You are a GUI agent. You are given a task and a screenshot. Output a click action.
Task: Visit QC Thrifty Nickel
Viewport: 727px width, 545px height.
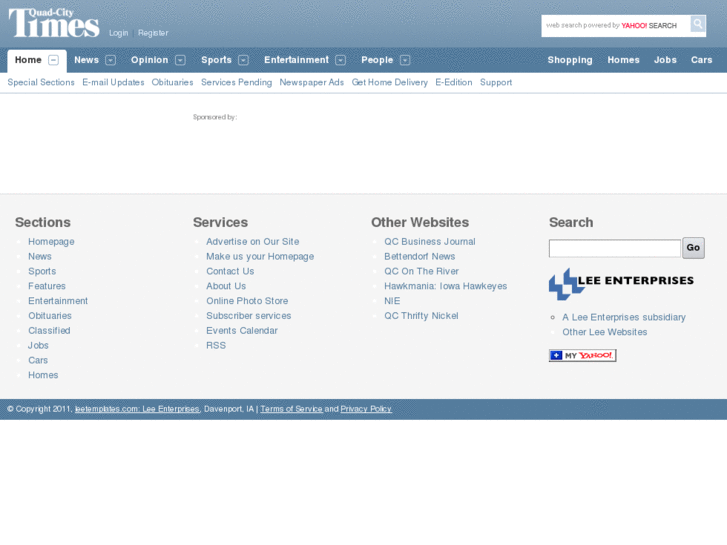pyautogui.click(x=421, y=316)
